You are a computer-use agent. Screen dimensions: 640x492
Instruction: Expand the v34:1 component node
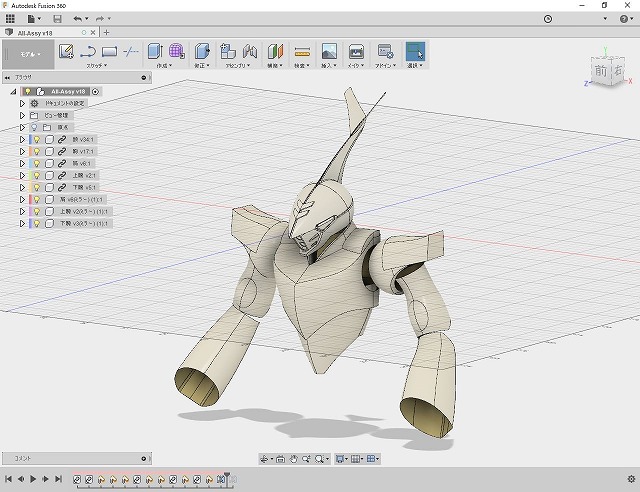[x=22, y=140]
